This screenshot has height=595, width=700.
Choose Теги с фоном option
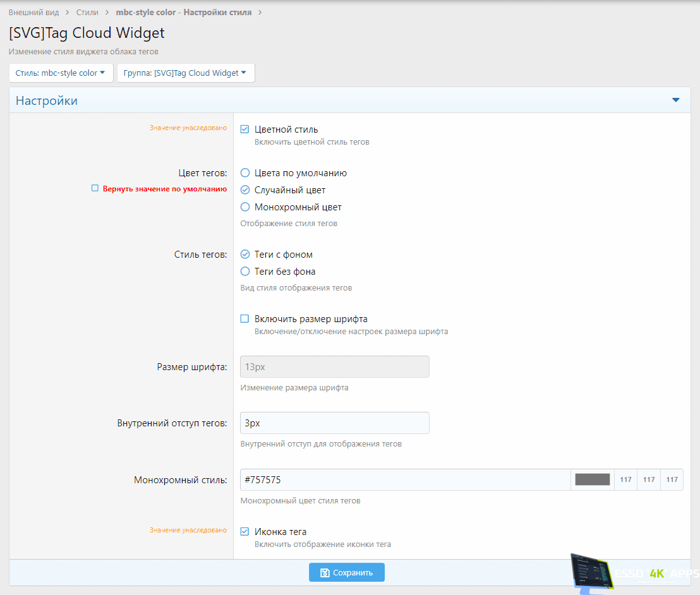(x=245, y=255)
